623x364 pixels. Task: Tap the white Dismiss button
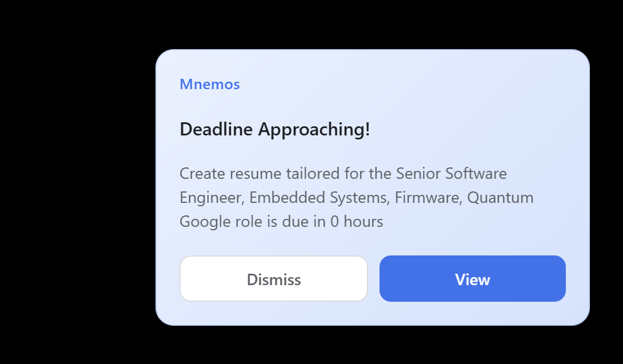point(273,278)
